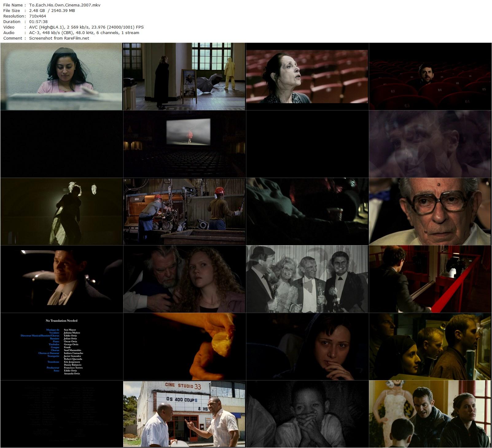Click the black-and-white Oscar statuettes photo

tap(307, 279)
